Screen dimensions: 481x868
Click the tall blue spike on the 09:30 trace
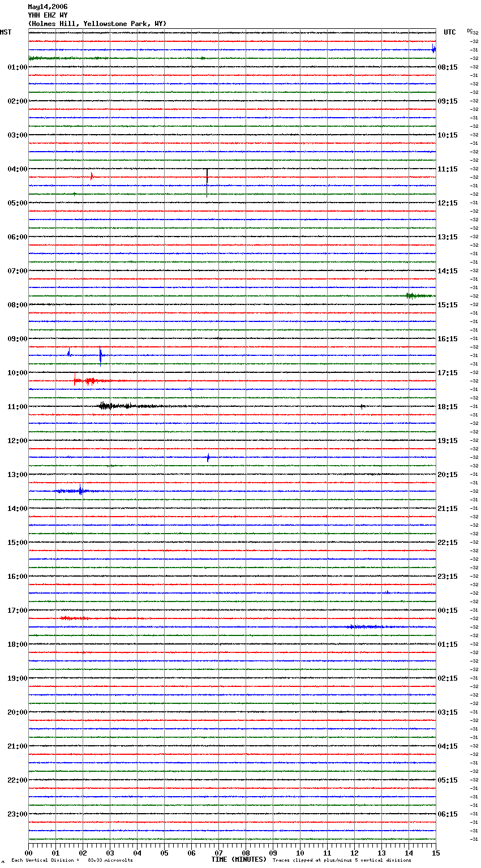(x=100, y=355)
